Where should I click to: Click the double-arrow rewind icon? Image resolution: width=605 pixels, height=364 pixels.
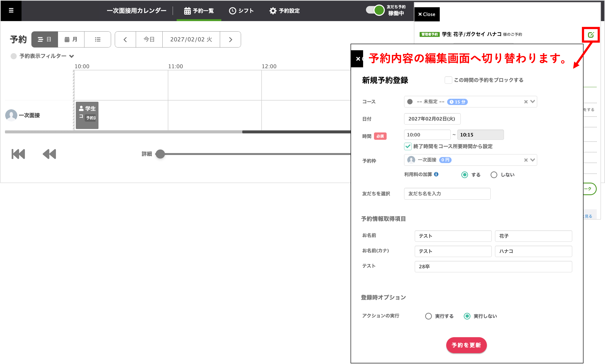tap(49, 154)
